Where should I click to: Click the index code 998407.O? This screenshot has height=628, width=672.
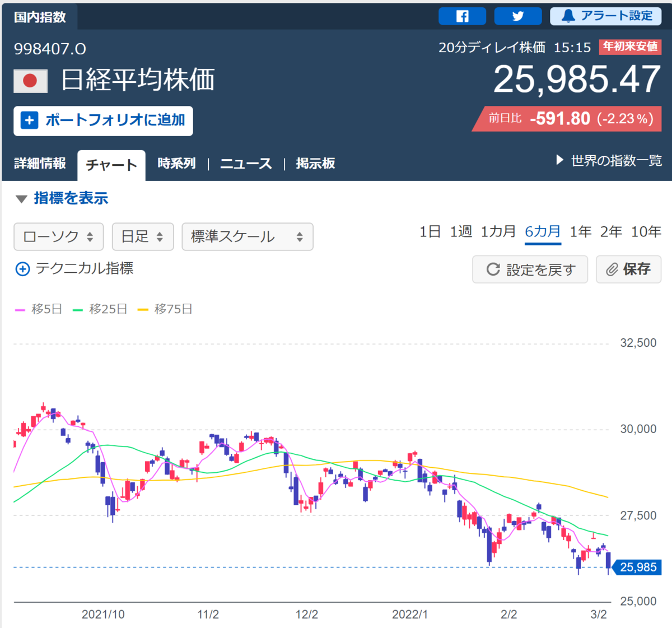pos(50,49)
